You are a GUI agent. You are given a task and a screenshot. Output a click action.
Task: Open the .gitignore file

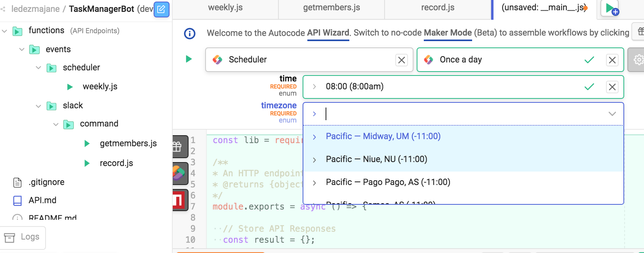coord(46,182)
